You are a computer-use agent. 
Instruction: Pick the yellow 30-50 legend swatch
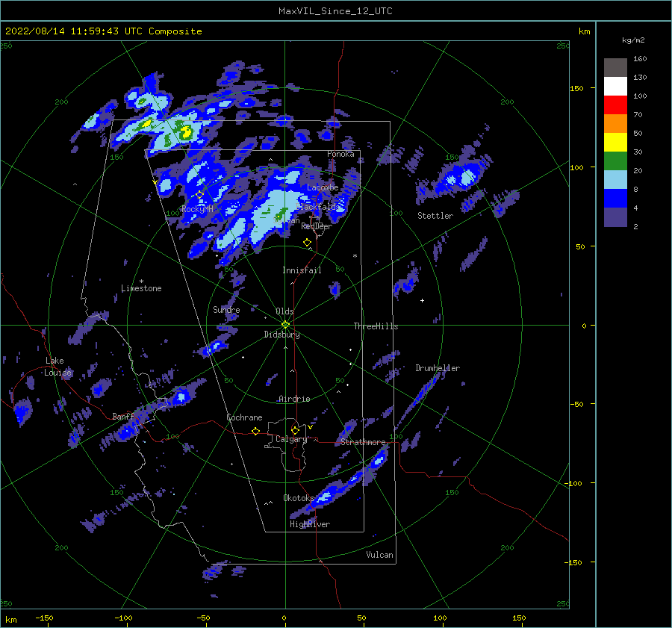[615, 143]
